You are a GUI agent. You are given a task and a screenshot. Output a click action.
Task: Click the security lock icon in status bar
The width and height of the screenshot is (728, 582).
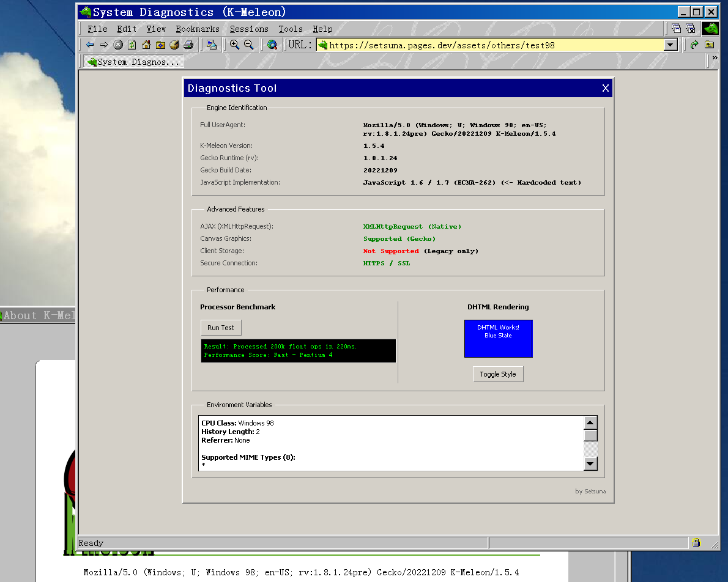[x=696, y=542]
